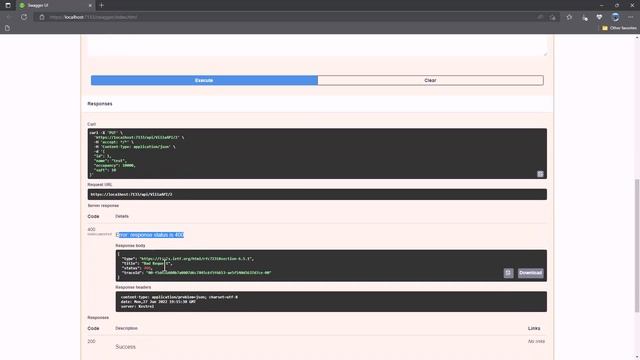
Task: Click the "No links" text
Action: pyautogui.click(x=536, y=341)
